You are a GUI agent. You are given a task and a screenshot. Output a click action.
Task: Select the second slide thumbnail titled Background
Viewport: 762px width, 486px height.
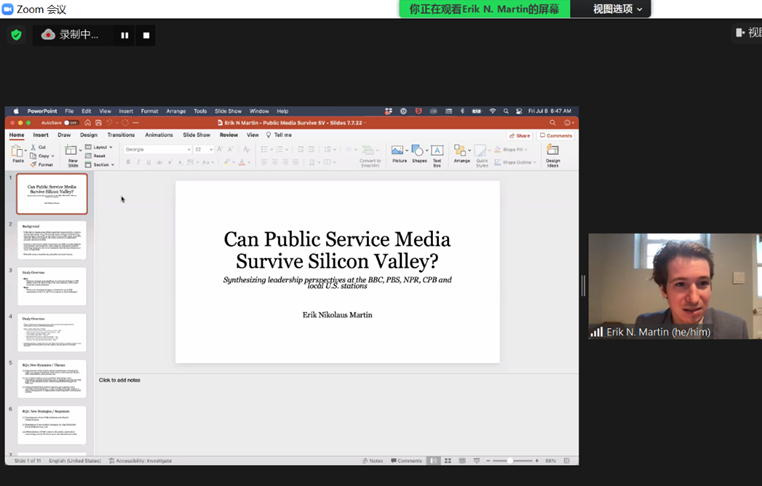point(52,240)
